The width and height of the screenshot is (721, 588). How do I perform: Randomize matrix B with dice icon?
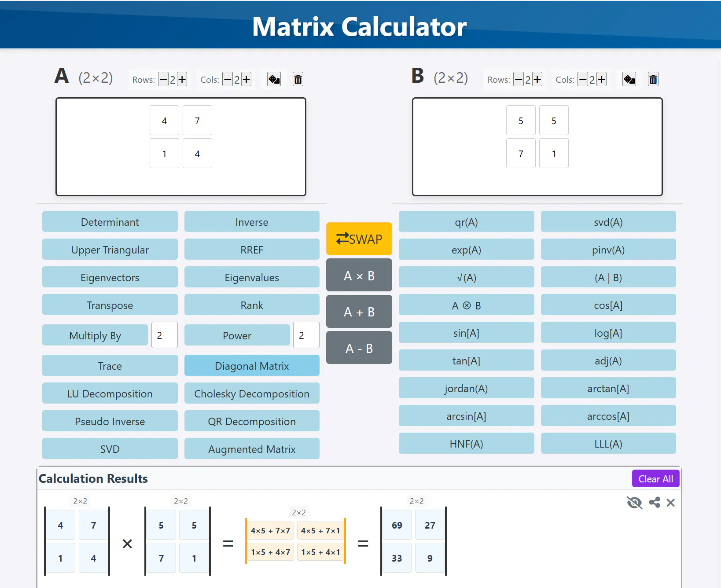coord(629,79)
